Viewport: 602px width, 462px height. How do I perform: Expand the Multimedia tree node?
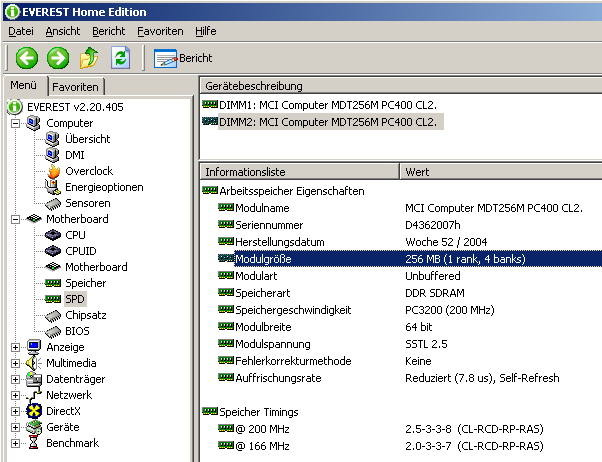point(15,363)
